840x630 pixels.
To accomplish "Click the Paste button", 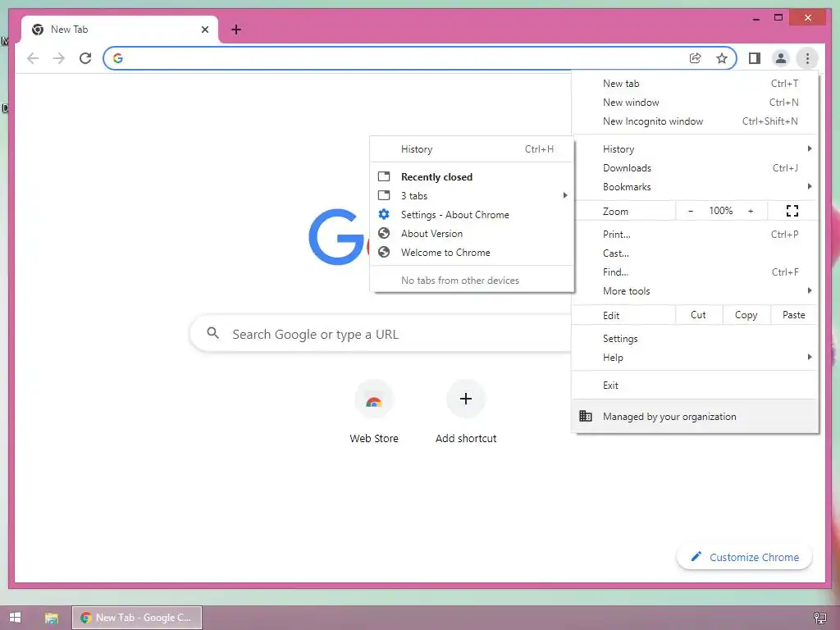I will [794, 315].
